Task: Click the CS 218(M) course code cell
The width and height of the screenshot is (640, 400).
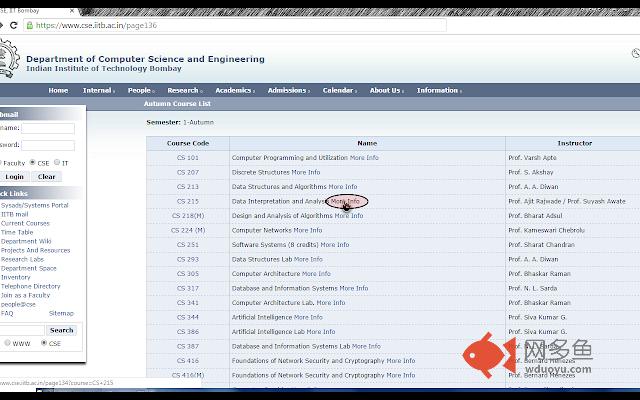Action: pyautogui.click(x=188, y=216)
